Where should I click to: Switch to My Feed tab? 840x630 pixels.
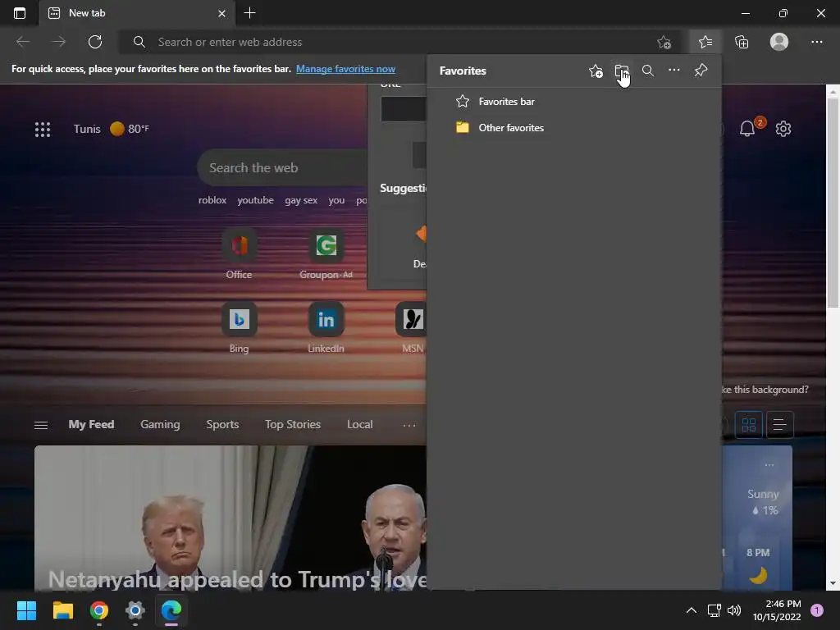tap(91, 424)
